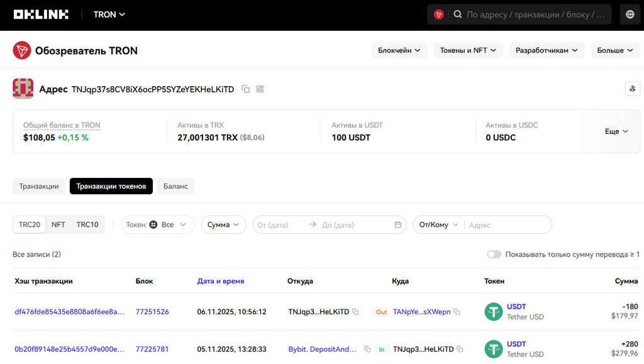The width and height of the screenshot is (644, 364).
Task: Select the NFT token type
Action: 58,224
